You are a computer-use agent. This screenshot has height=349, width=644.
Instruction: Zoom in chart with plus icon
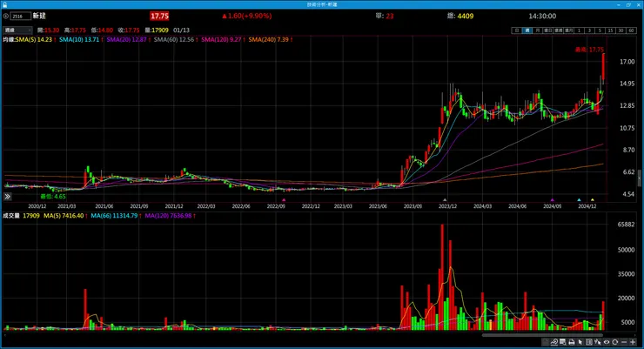tap(633, 342)
